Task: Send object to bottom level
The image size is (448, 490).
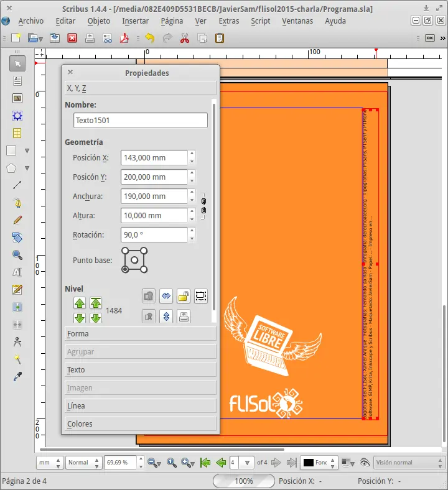Action: pyautogui.click(x=96, y=318)
